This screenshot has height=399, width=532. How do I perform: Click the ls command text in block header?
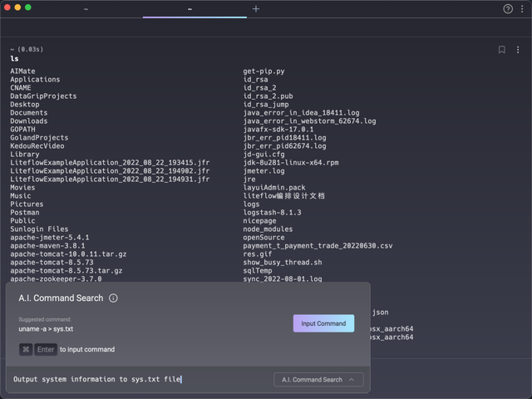tap(14, 59)
